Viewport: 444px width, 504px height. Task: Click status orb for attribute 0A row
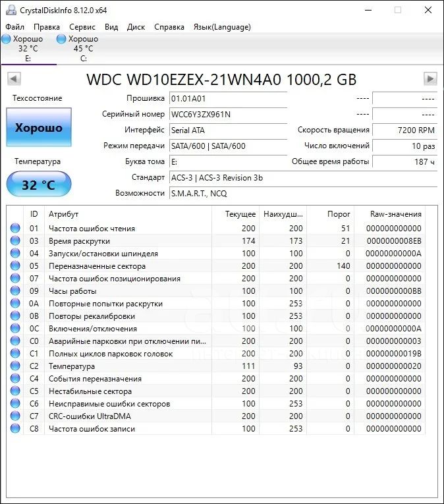[x=15, y=304]
